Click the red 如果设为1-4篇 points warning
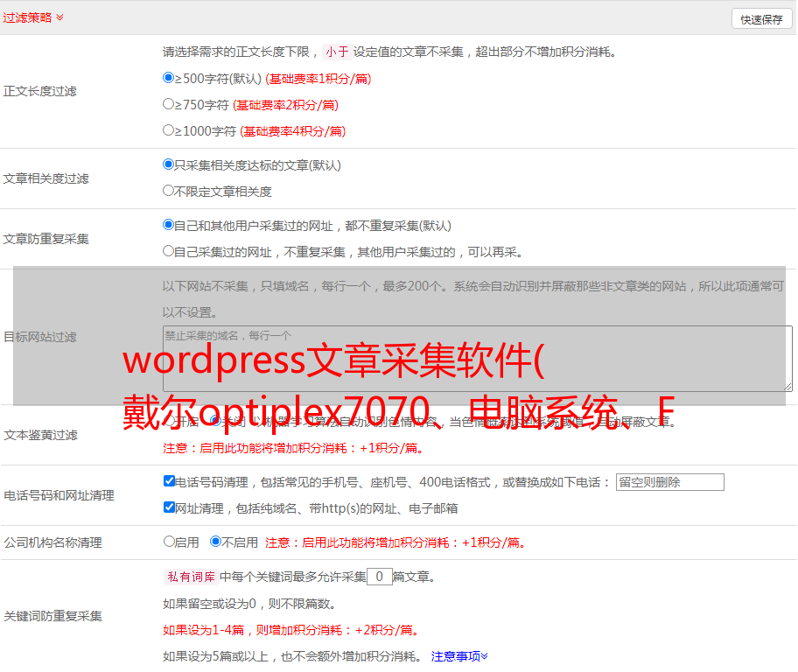Image resolution: width=798 pixels, height=672 pixels. (292, 630)
